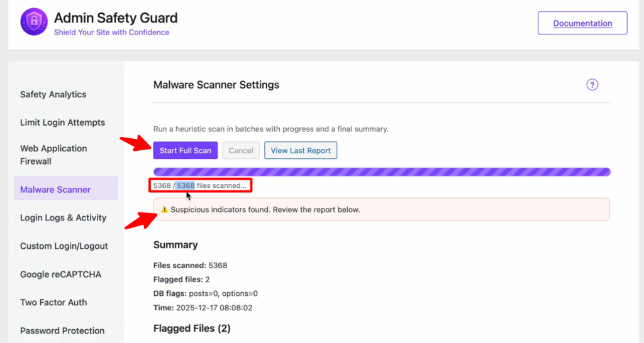644x343 pixels.
Task: Open Google reCAPTCHA settings
Action: (60, 274)
